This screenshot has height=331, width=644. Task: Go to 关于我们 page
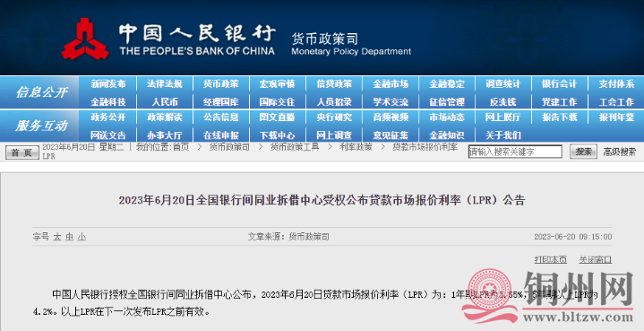503,135
